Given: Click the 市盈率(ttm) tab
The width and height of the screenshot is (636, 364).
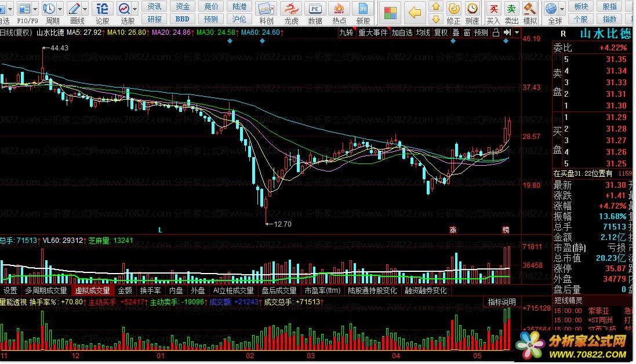Looking at the screenshot, I should click(x=322, y=290).
